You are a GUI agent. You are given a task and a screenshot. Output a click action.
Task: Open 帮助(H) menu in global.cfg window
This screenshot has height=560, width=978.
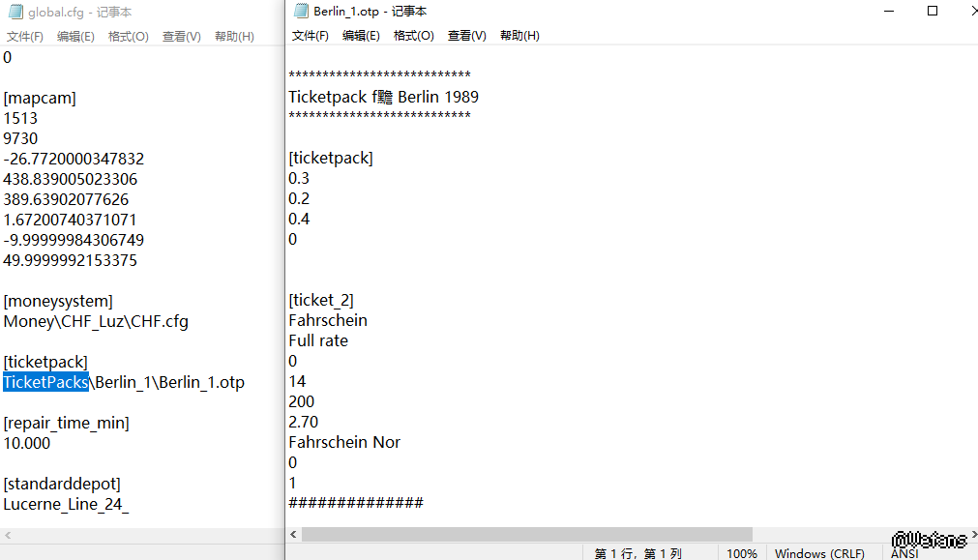234,36
